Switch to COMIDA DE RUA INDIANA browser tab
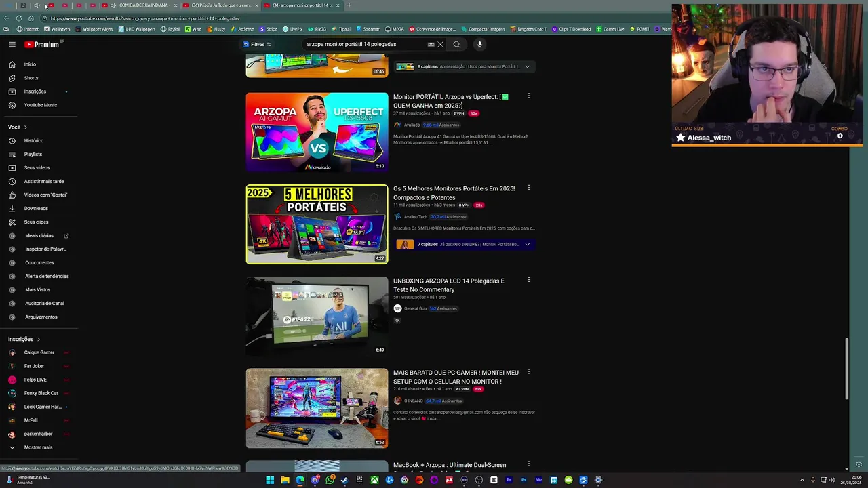This screenshot has width=868, height=488. pyautogui.click(x=144, y=5)
